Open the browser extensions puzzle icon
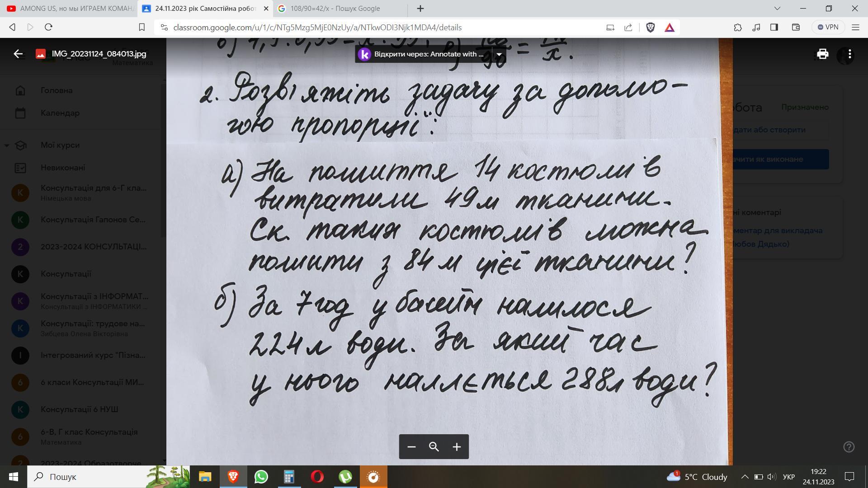This screenshot has width=868, height=488. pyautogui.click(x=738, y=28)
